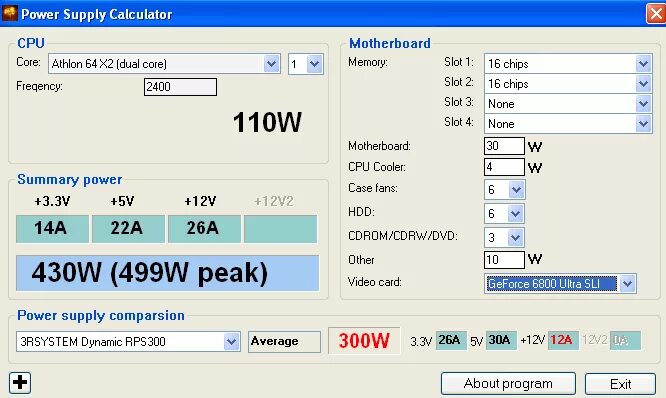This screenshot has height=398, width=666.
Task: Click the Average rating field
Action: click(x=284, y=342)
